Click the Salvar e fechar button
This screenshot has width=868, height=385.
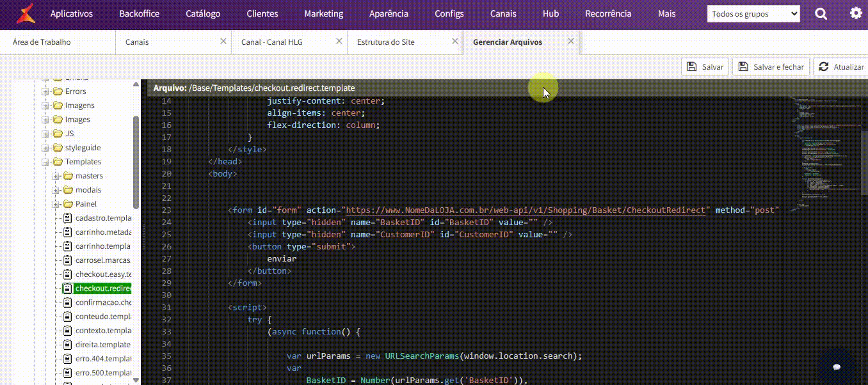click(771, 67)
